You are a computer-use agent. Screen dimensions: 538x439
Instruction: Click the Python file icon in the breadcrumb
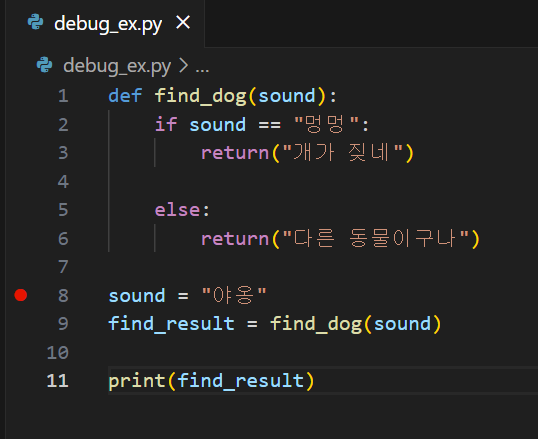(x=45, y=65)
